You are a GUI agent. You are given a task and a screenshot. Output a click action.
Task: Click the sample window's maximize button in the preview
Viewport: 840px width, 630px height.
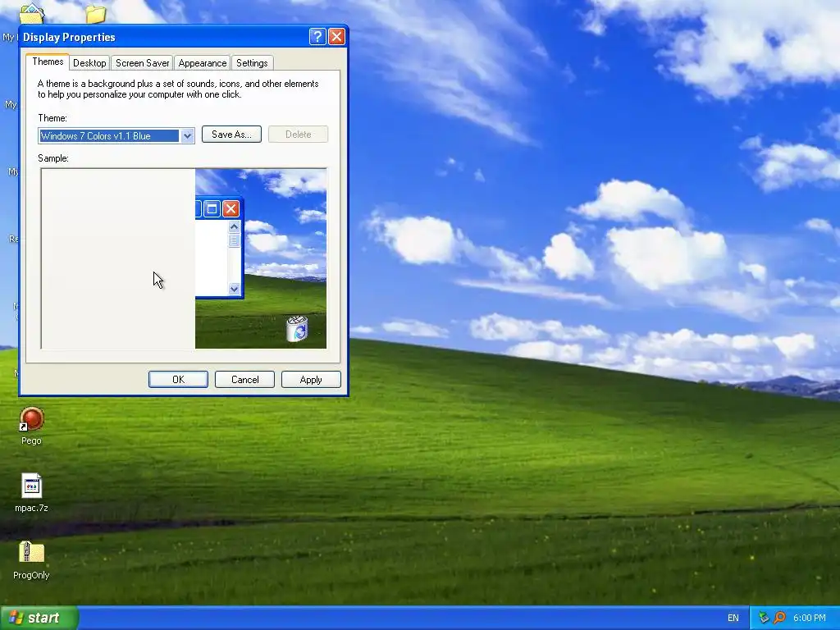coord(212,208)
